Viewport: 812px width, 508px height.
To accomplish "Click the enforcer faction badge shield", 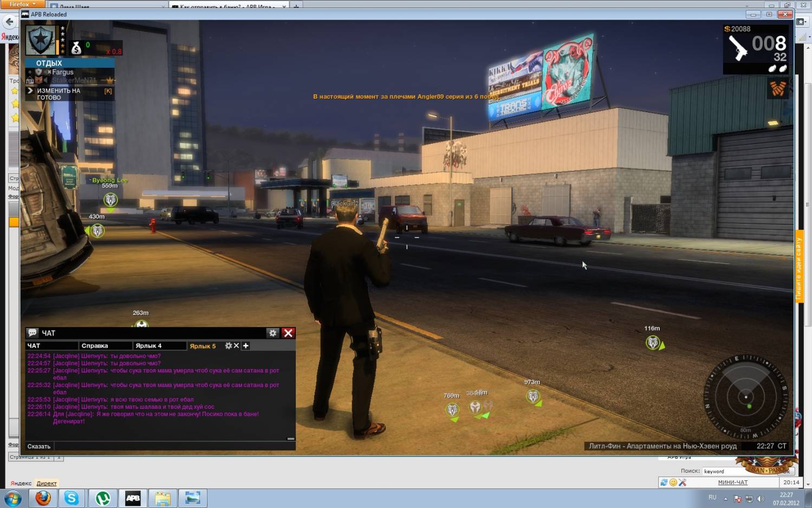I will tap(41, 40).
